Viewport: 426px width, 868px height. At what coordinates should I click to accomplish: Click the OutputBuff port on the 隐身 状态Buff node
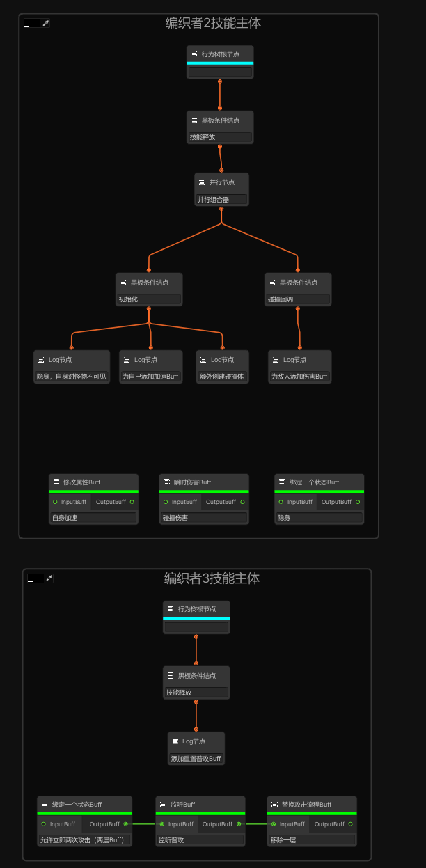[x=358, y=502]
